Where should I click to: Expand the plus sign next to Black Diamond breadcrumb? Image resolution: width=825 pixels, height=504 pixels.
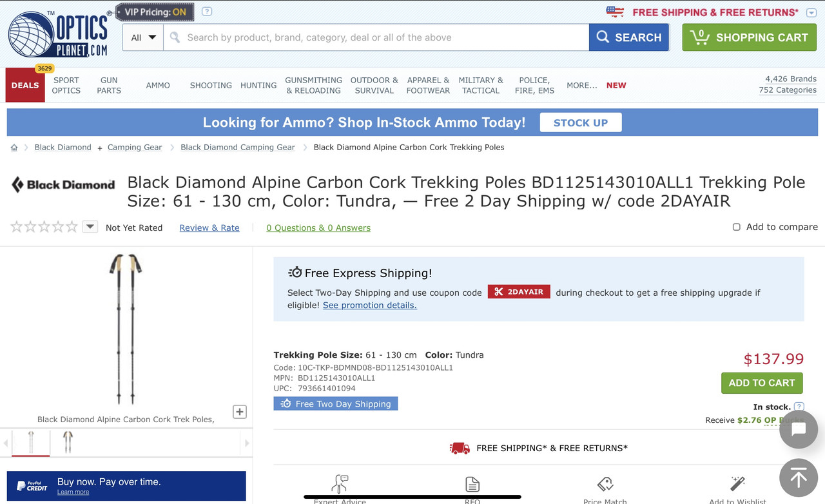[x=100, y=148]
